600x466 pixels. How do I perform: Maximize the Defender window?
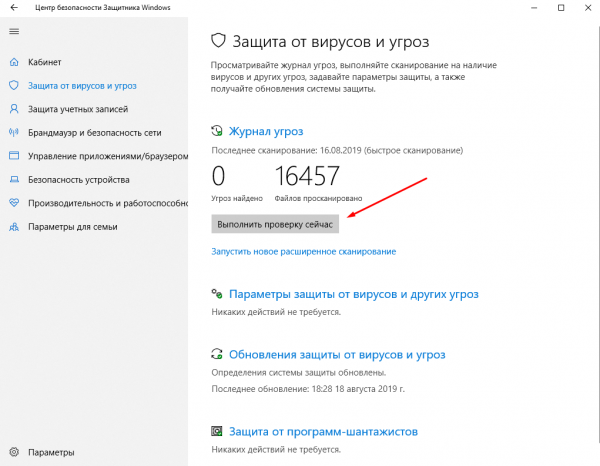tap(561, 8)
